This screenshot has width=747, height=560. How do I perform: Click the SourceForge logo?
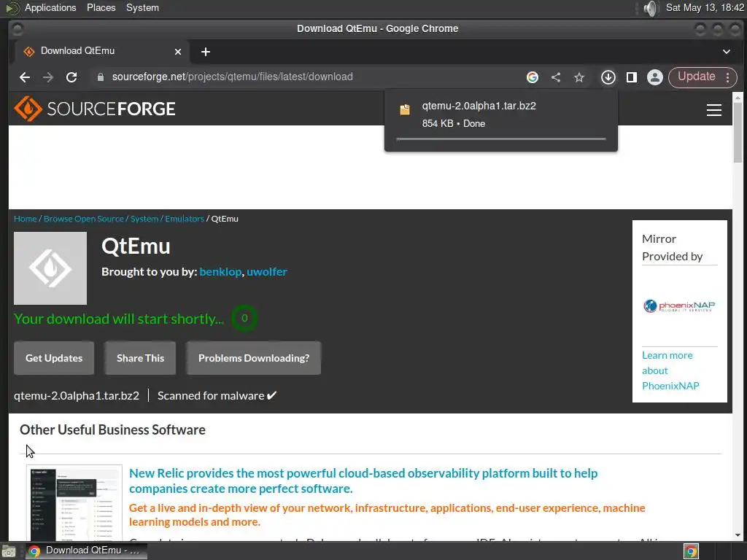coord(95,109)
